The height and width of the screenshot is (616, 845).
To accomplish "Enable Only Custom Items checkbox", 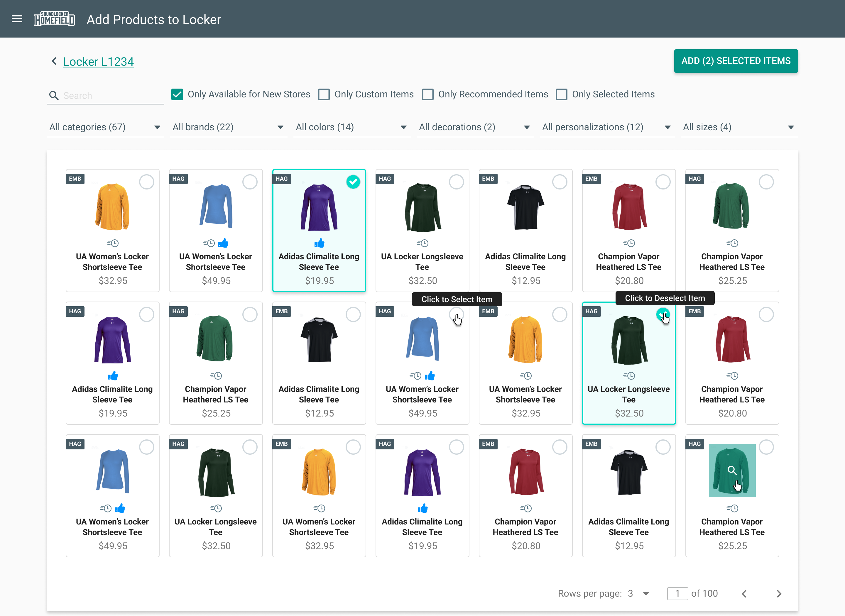I will (324, 94).
